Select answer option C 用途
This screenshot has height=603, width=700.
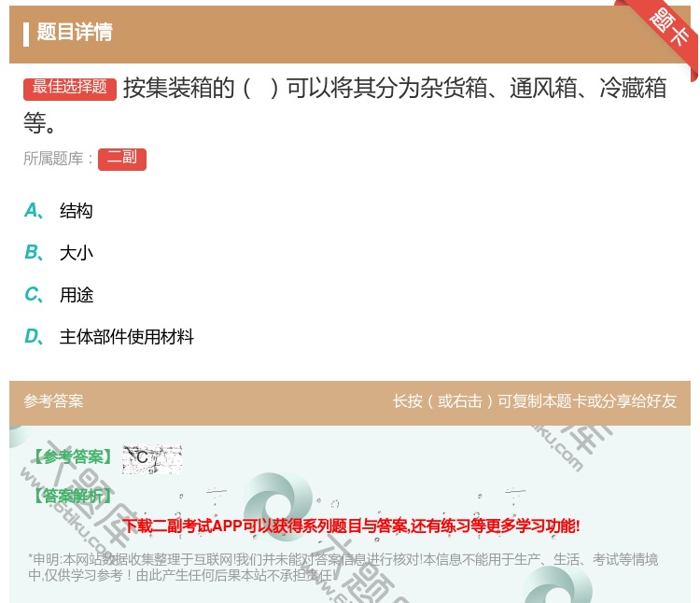point(59,295)
